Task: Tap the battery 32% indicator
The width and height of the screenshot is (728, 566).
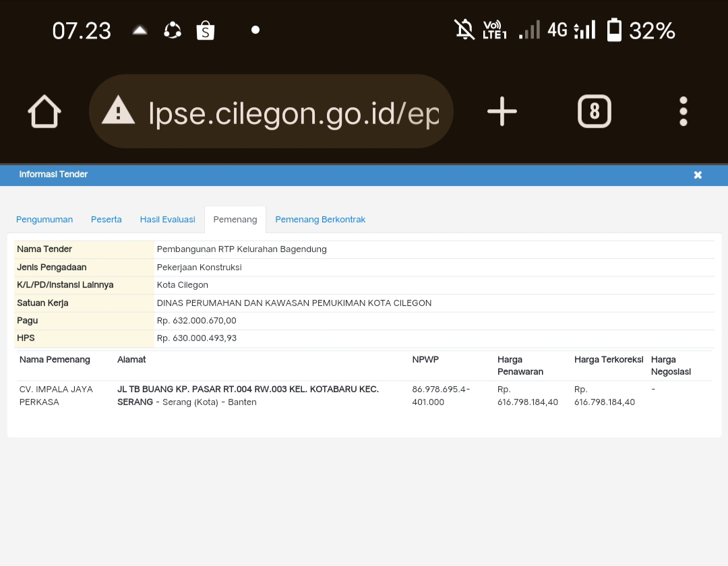Action: [x=641, y=30]
